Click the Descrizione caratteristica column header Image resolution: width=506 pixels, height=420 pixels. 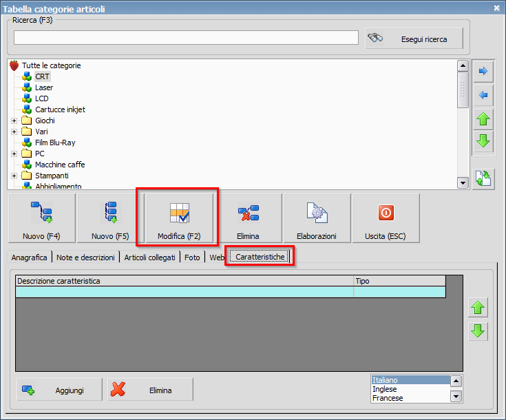click(x=185, y=281)
